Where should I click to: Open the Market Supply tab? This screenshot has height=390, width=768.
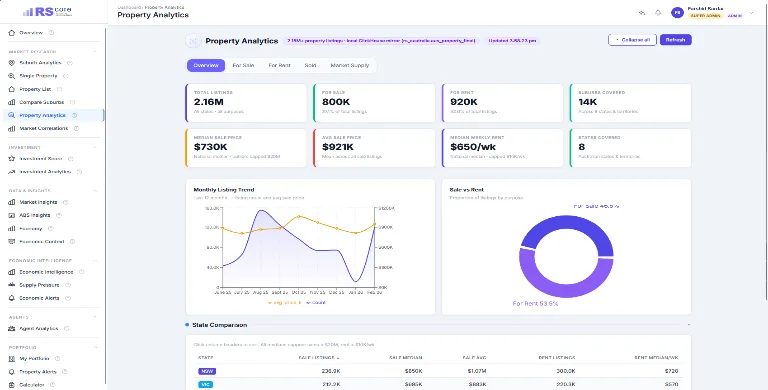pyautogui.click(x=350, y=65)
